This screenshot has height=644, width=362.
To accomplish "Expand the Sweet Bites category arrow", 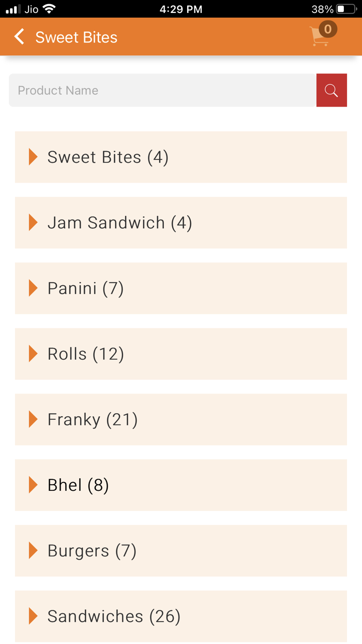I will coord(33,157).
